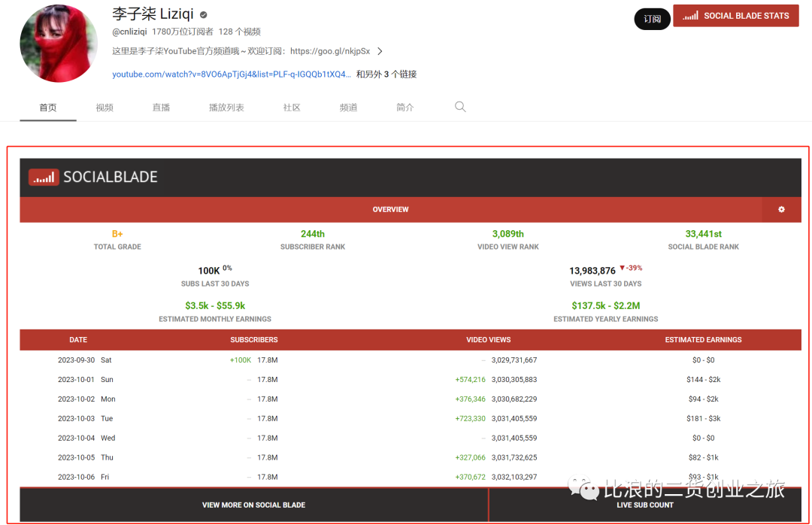
Task: Click the 3,030,682,229 total views cell
Action: pos(514,399)
